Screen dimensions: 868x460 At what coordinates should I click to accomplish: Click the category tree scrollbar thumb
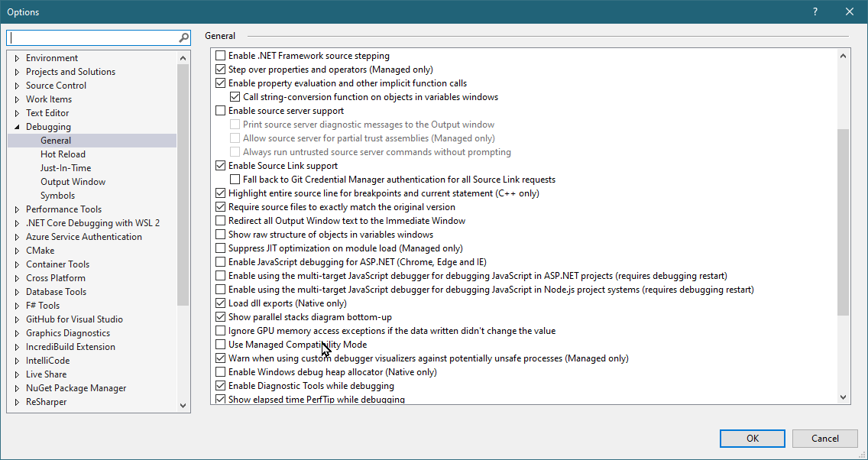[x=183, y=184]
